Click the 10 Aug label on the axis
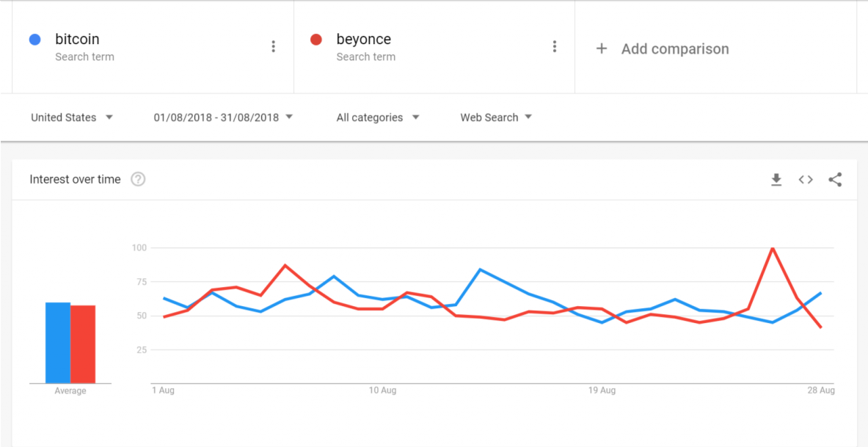868x447 pixels. coord(382,390)
